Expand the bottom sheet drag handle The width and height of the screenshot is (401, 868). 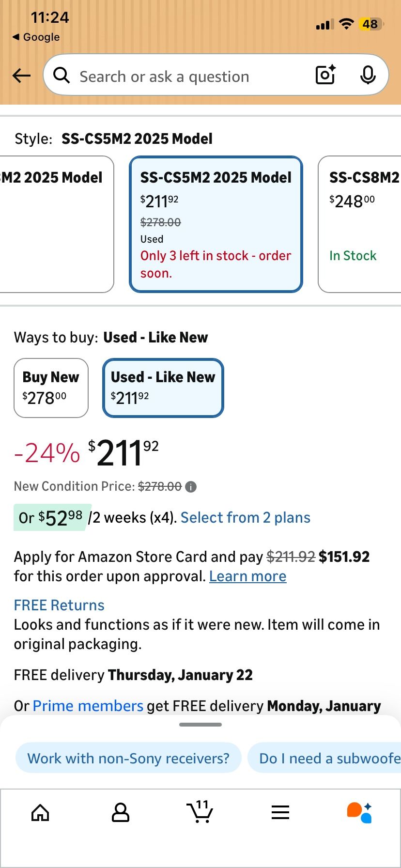click(x=200, y=725)
